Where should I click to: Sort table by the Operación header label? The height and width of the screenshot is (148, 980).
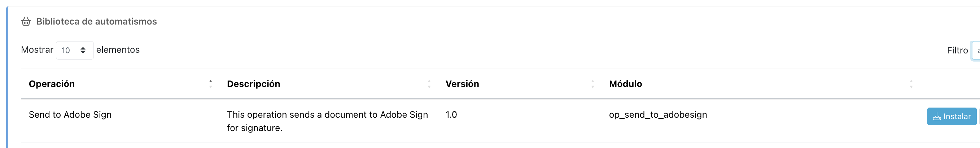(52, 84)
